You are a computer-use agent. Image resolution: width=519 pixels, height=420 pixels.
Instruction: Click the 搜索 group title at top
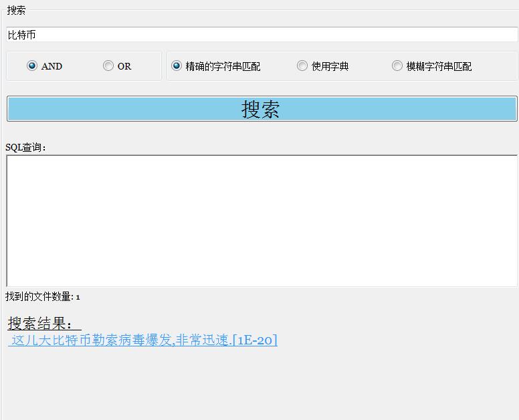click(x=16, y=11)
